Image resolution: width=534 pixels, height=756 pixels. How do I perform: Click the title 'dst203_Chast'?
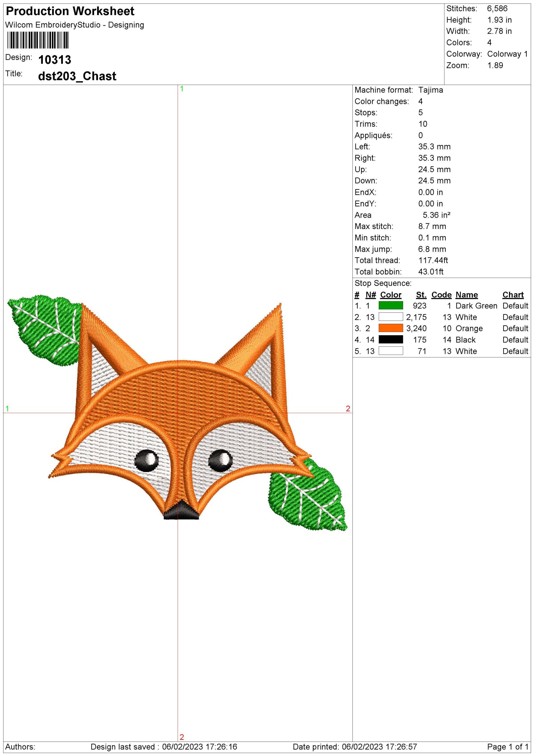(77, 76)
